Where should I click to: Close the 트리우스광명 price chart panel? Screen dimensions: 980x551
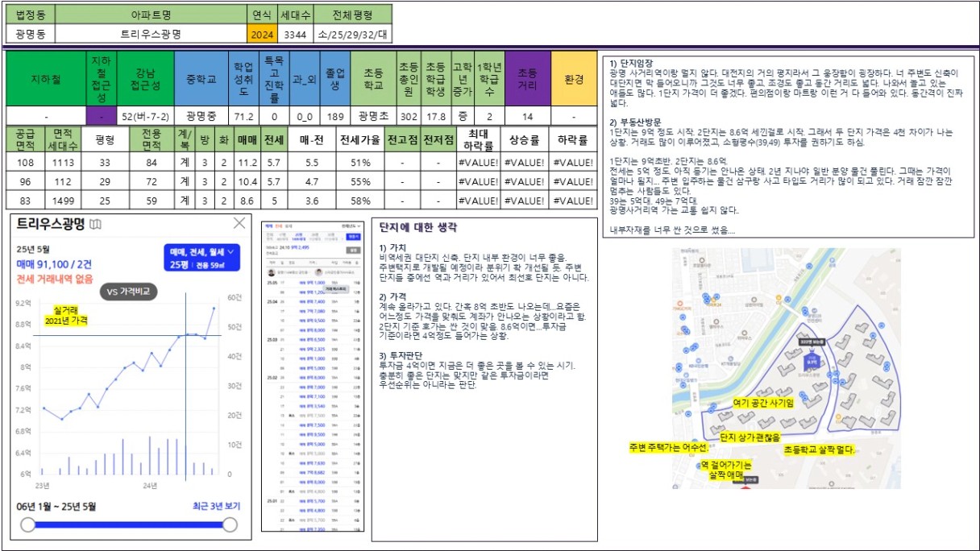click(239, 223)
